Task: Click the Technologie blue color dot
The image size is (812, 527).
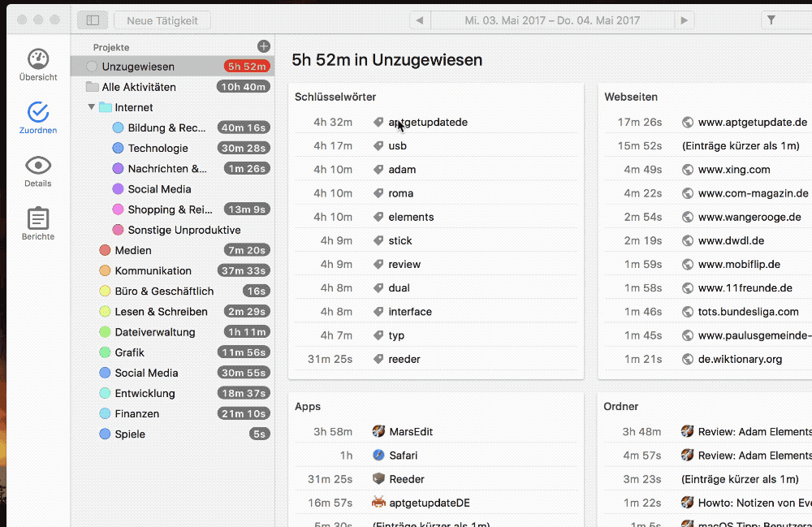Action: pyautogui.click(x=118, y=148)
